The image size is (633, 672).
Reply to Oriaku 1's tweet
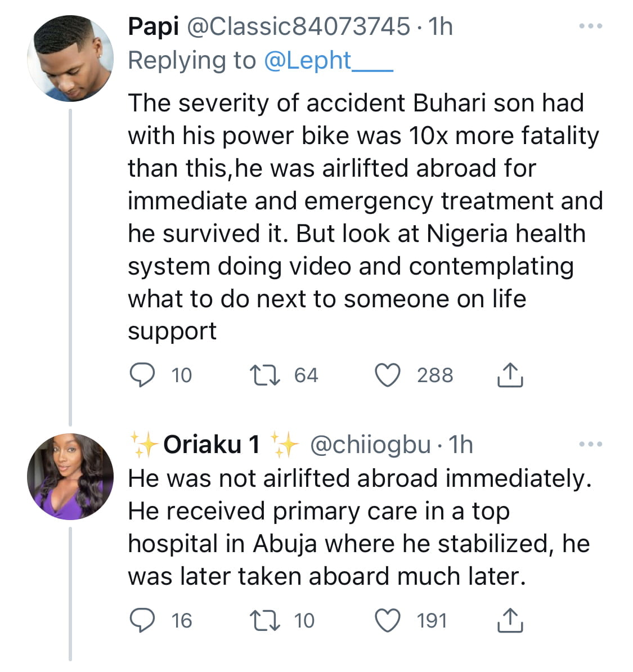point(142,621)
